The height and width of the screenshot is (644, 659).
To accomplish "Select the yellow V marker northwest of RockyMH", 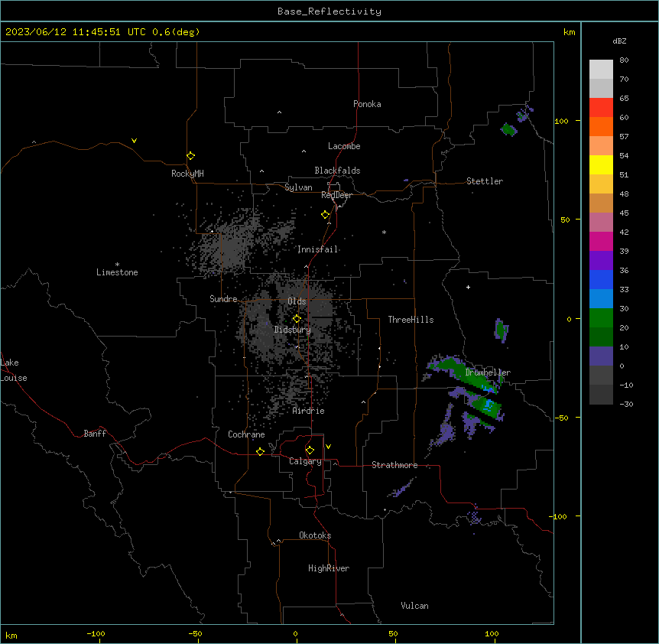I will (134, 141).
